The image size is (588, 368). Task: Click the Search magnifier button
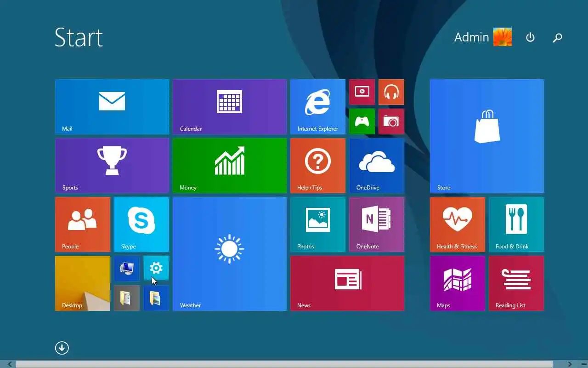pyautogui.click(x=557, y=37)
